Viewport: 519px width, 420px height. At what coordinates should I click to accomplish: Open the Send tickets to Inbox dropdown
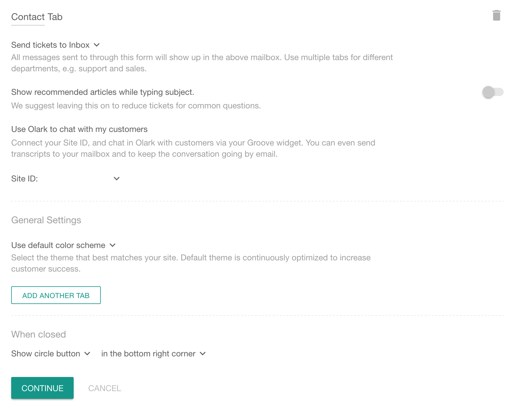[x=50, y=45]
